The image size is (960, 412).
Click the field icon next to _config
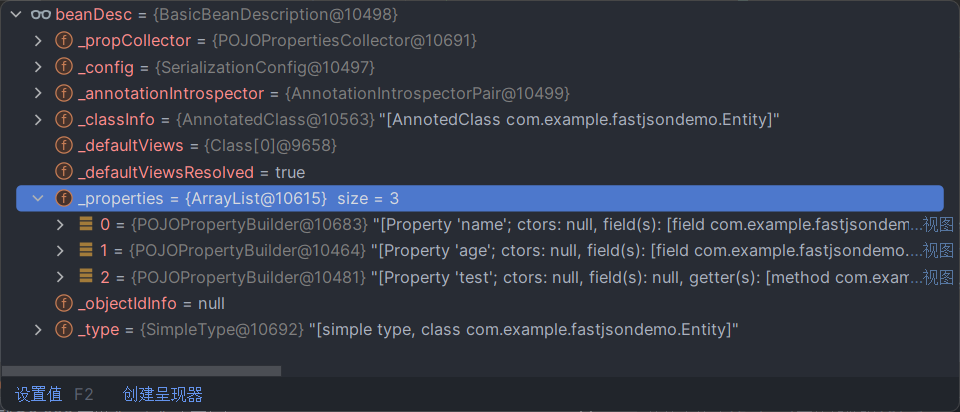click(64, 67)
